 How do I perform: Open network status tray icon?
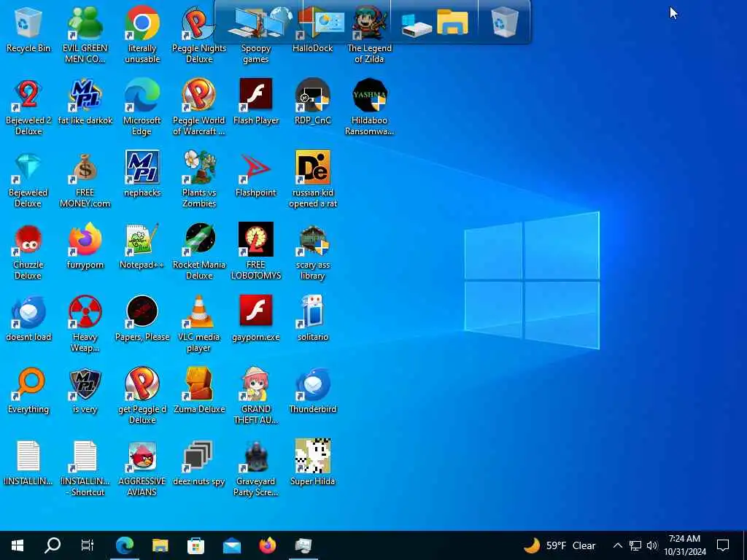(x=635, y=545)
